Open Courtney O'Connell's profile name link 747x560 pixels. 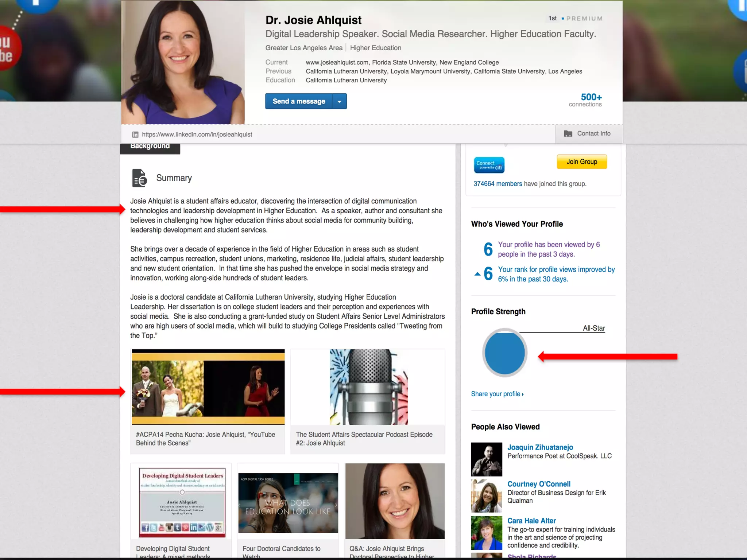[x=539, y=484]
